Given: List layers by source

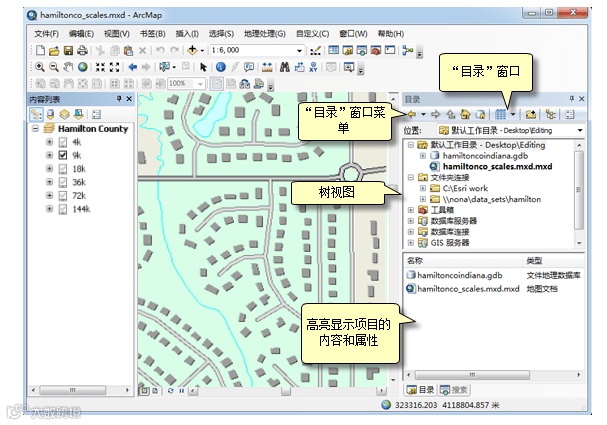Looking at the screenshot, I should [x=50, y=114].
